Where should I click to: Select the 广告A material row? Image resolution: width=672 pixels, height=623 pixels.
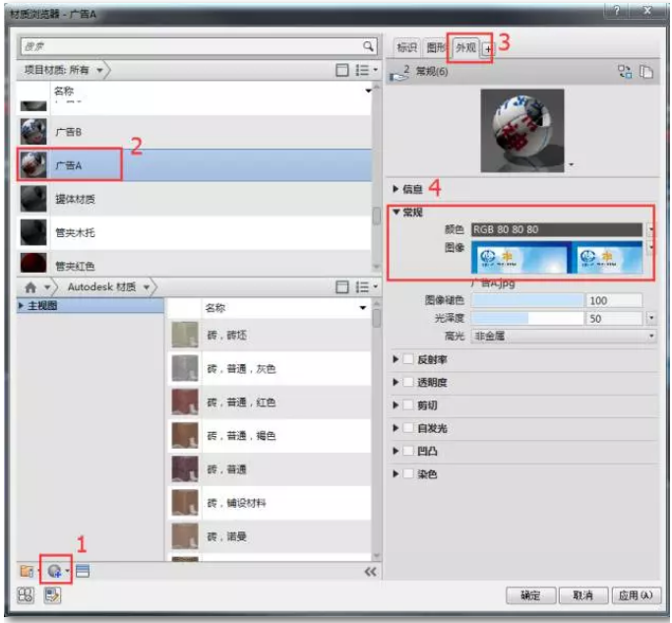tap(194, 165)
